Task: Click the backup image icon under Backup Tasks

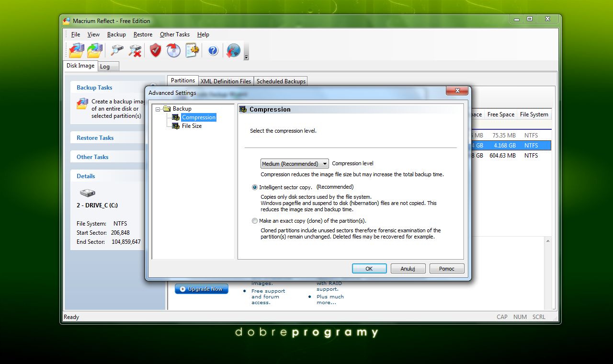Action: tap(82, 103)
